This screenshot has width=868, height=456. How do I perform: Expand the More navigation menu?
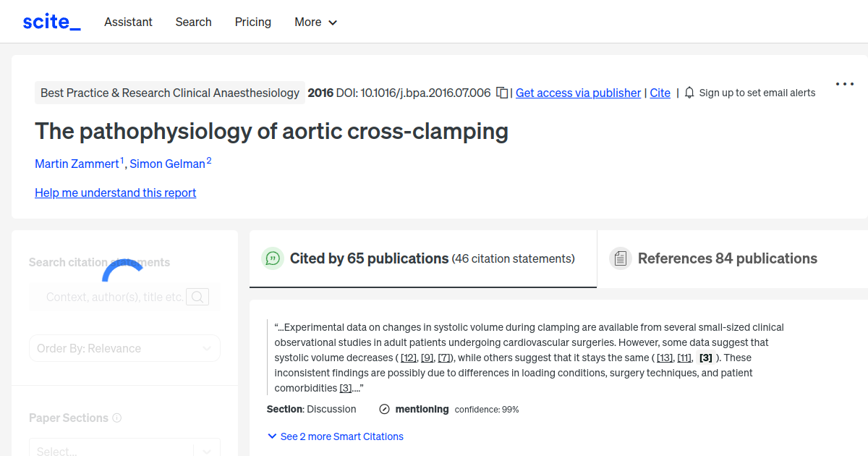(315, 22)
